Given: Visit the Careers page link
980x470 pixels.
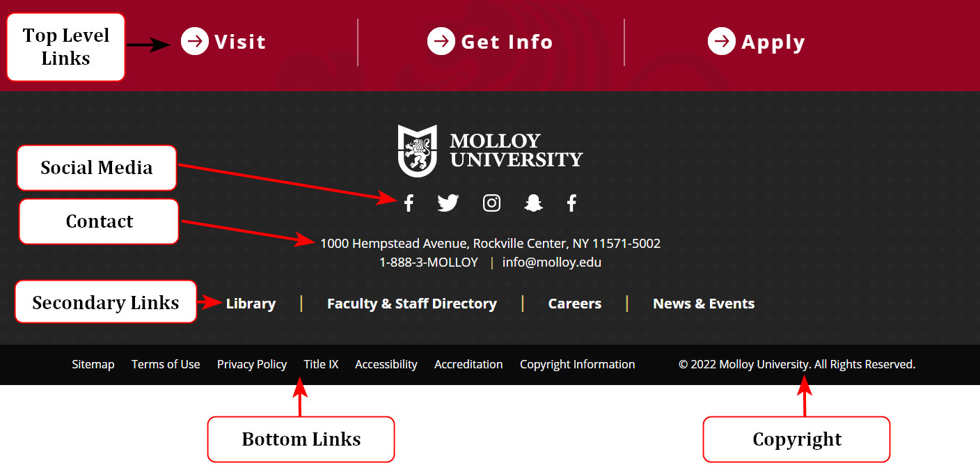Looking at the screenshot, I should (575, 304).
